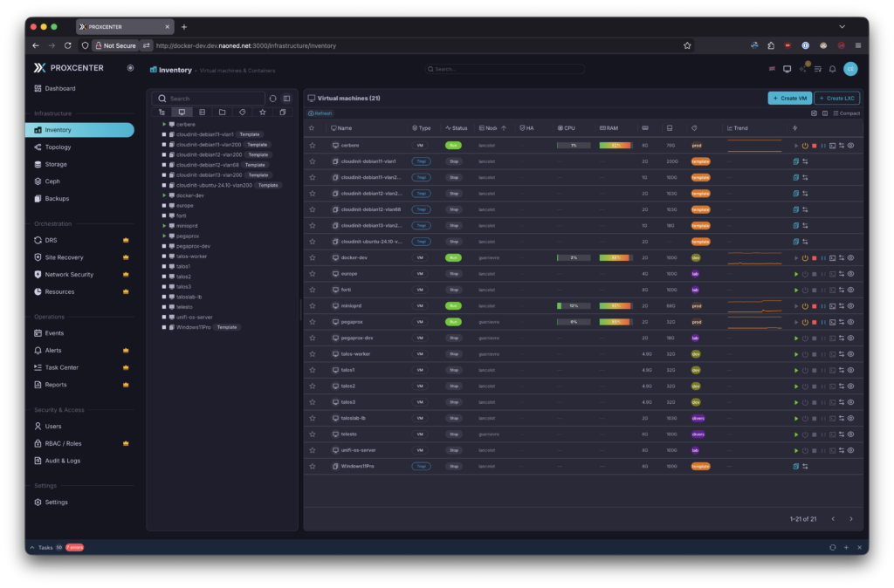894x588 pixels.
Task: Start the europe VM with green play icon
Action: (796, 274)
